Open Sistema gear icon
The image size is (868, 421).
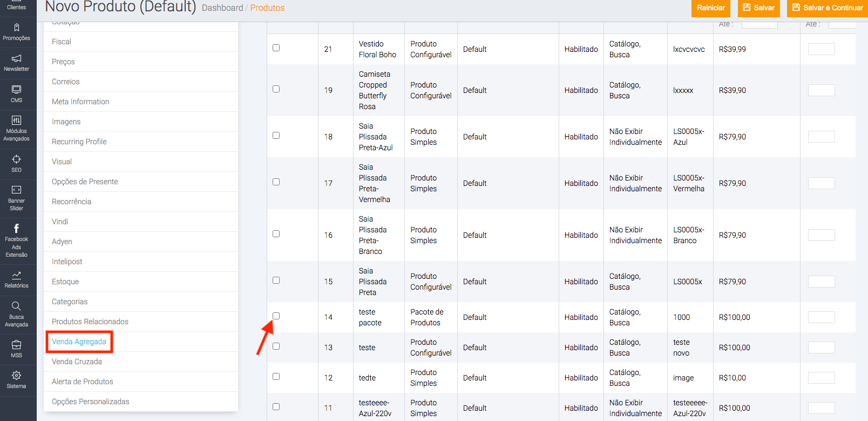click(x=17, y=375)
